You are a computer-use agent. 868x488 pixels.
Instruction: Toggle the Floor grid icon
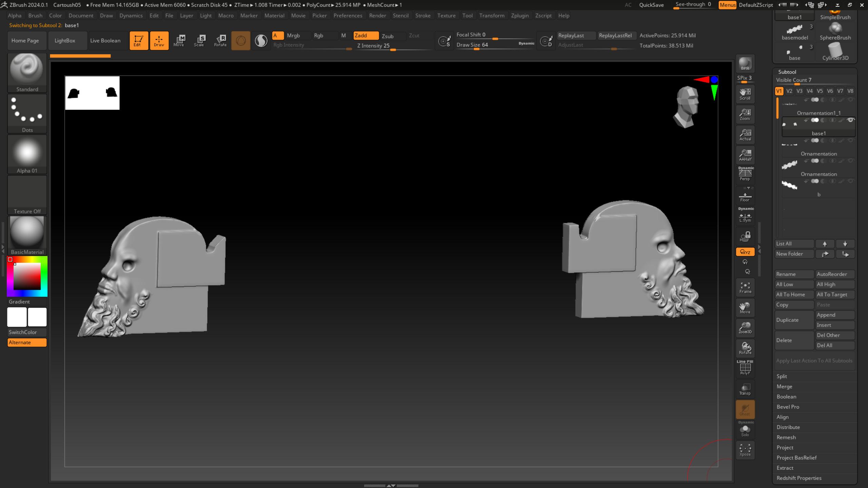745,196
